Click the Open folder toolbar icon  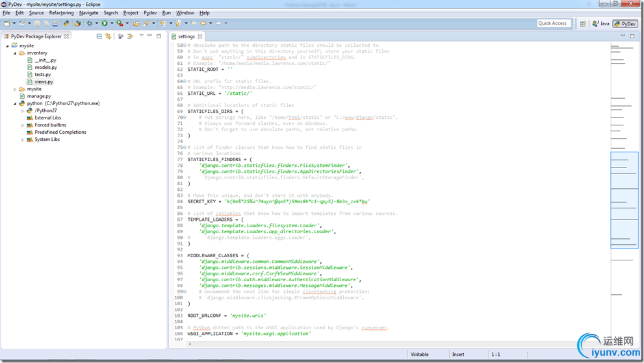[x=136, y=23]
